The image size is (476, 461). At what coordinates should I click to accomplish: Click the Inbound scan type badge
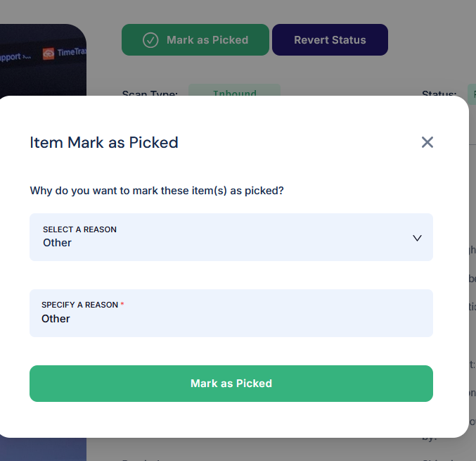pos(234,90)
